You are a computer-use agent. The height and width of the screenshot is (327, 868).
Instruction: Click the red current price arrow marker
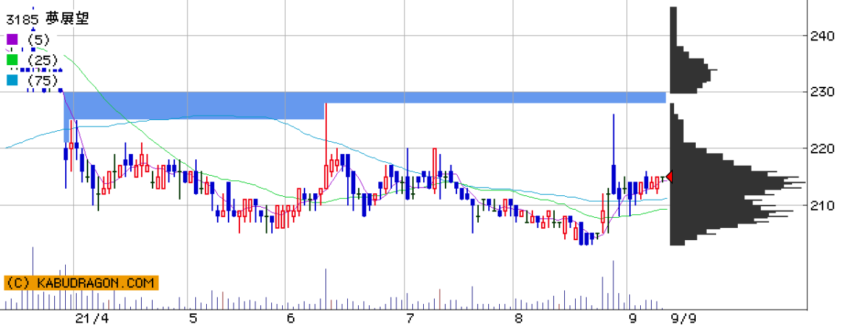point(670,177)
